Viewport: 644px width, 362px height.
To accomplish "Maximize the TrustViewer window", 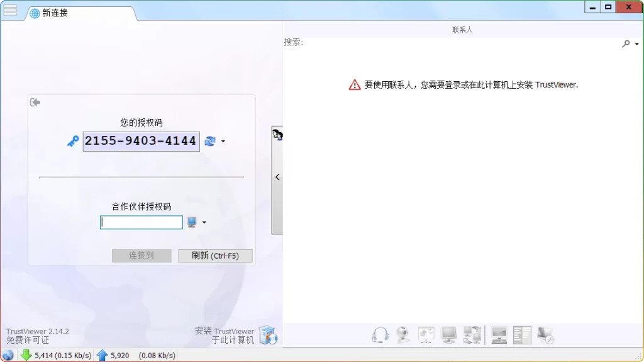I will click(608, 7).
